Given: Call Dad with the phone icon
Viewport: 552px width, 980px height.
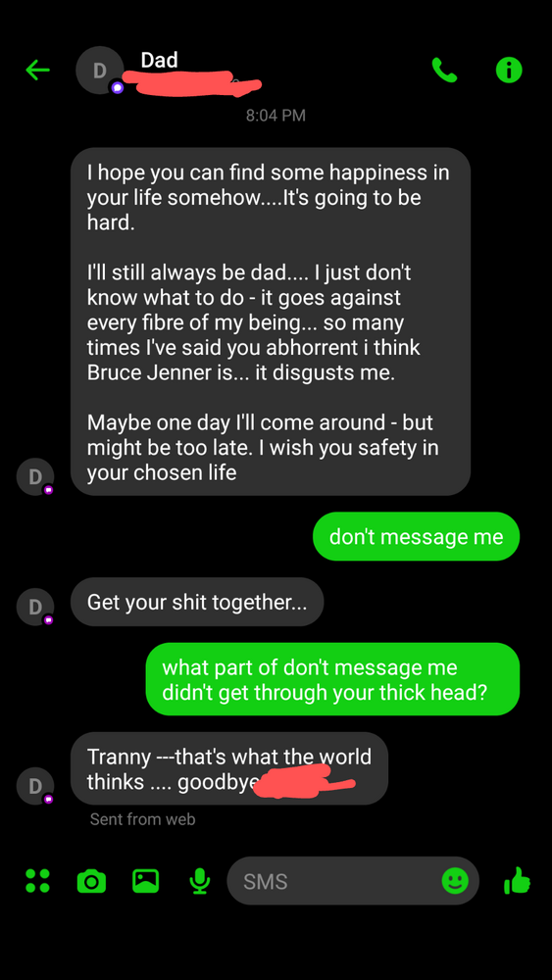Looking at the screenshot, I should coord(444,70).
